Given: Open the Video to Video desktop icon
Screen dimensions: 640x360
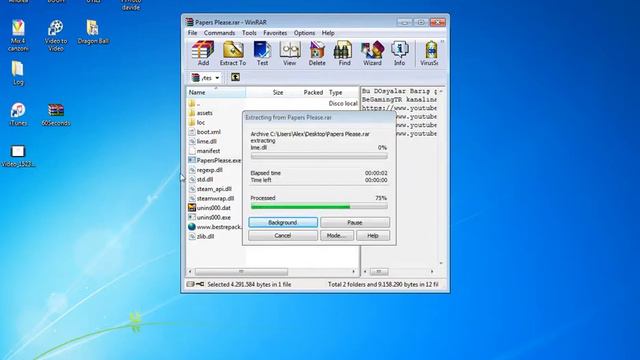Looking at the screenshot, I should [56, 36].
